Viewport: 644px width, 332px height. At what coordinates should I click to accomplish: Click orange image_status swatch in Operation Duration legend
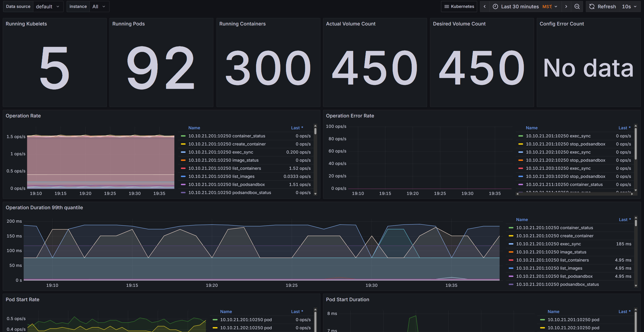point(511,252)
